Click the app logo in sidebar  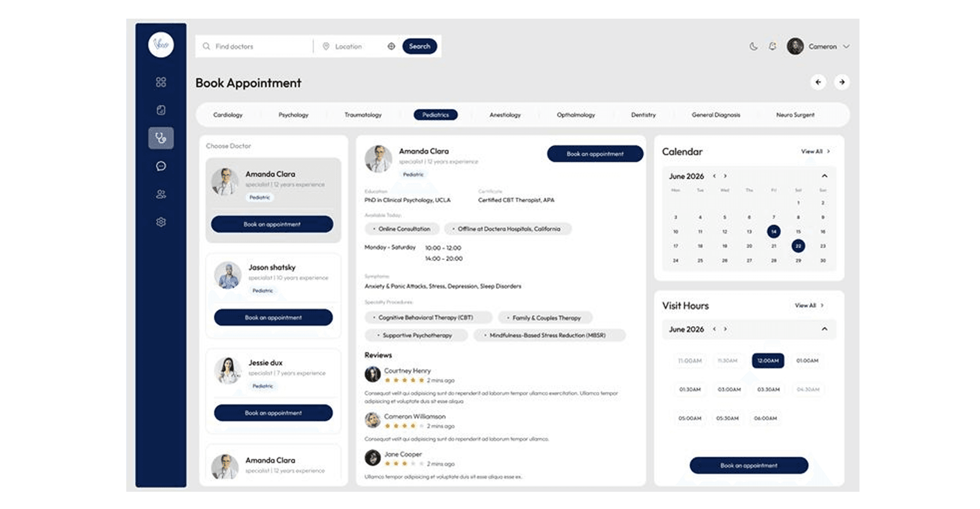point(161,45)
